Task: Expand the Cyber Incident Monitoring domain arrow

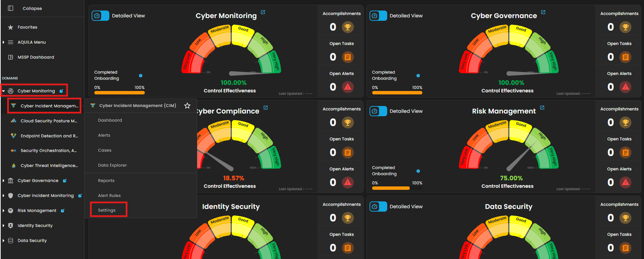Action: tap(3, 196)
